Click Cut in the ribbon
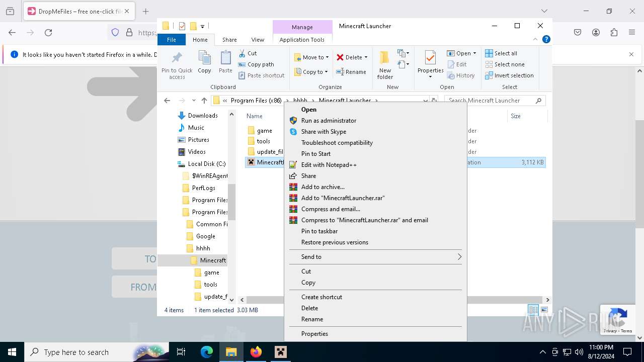The image size is (644, 362). pyautogui.click(x=248, y=53)
